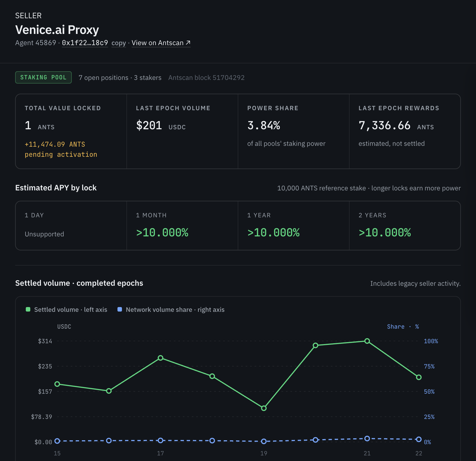Select the Total Value Locked card

pyautogui.click(x=71, y=131)
